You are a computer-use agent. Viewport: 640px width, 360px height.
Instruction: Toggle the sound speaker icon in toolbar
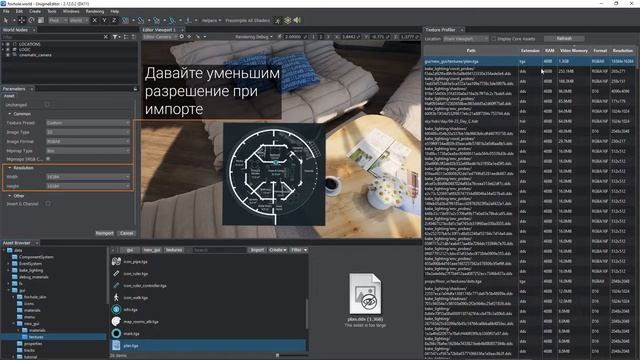click(297, 20)
